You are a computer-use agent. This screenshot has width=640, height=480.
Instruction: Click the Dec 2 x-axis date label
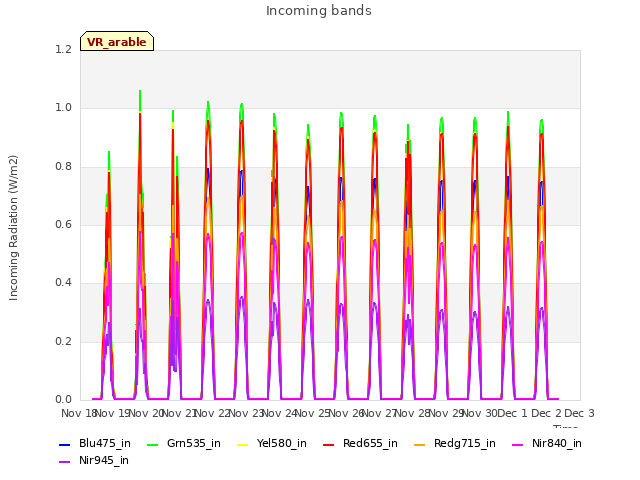coord(546,413)
